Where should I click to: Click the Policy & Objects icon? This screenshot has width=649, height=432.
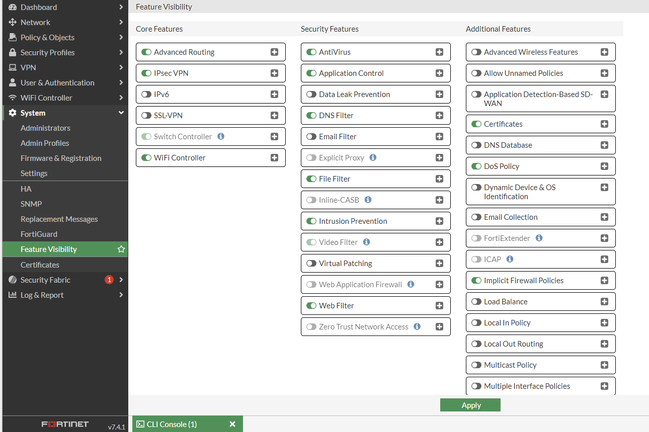point(12,37)
